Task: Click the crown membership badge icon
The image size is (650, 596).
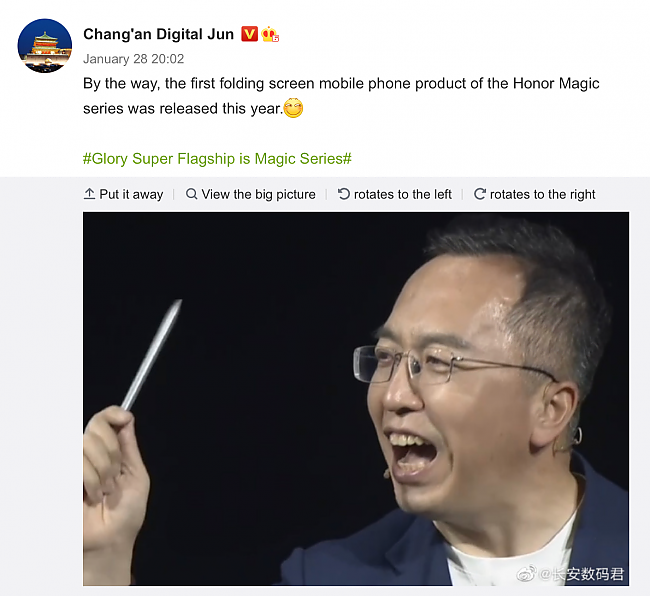Action: [270, 34]
